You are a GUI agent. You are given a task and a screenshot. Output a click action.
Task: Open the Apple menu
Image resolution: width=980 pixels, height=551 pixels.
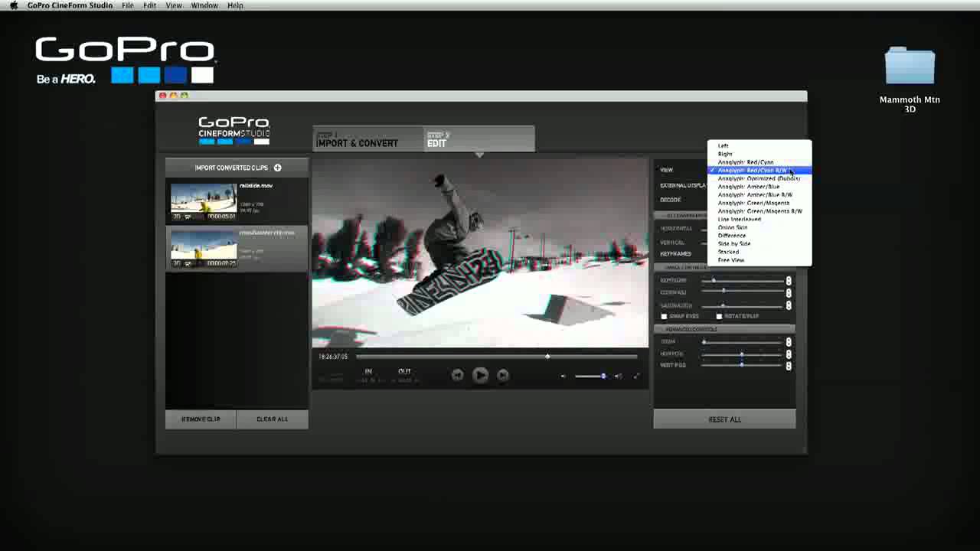(13, 5)
